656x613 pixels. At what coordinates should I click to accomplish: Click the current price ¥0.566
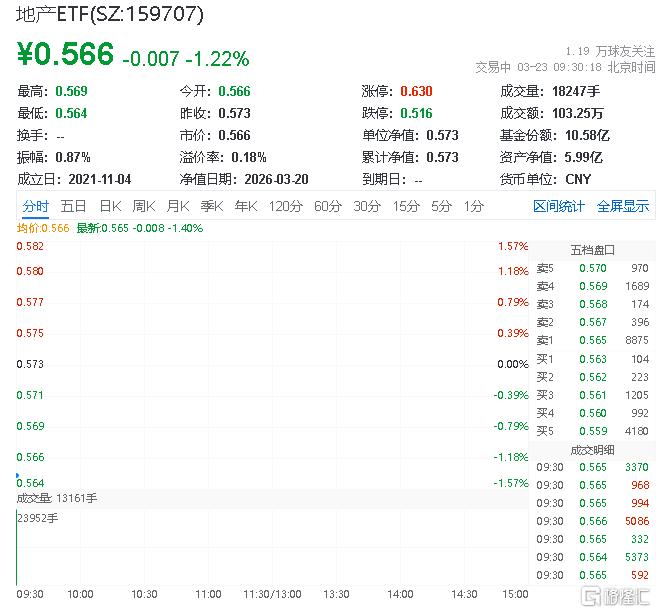click(x=65, y=54)
